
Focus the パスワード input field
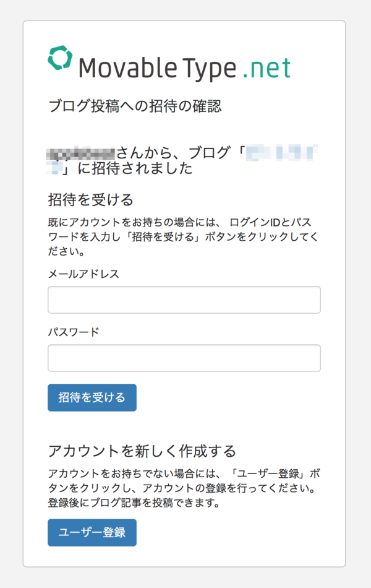point(184,358)
